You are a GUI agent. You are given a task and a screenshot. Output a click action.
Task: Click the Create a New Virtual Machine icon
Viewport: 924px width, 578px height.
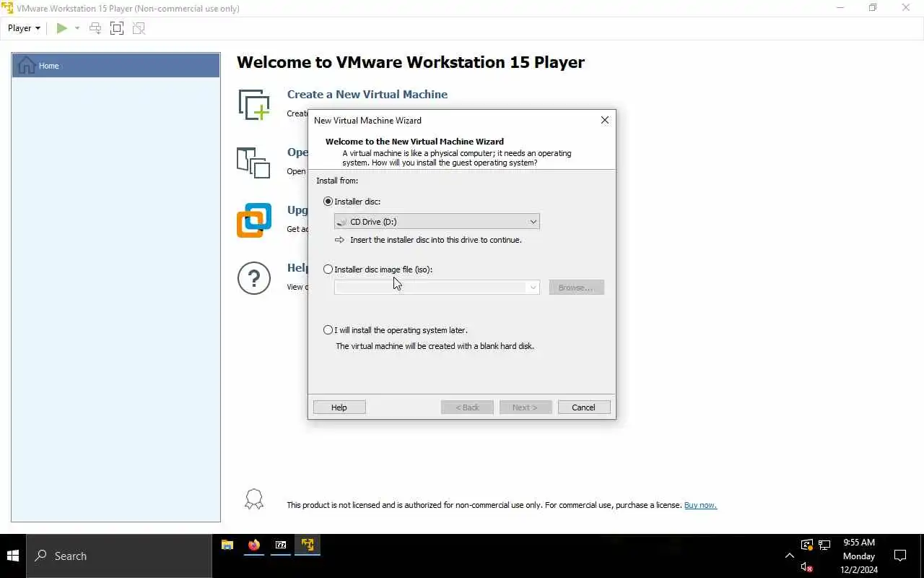pos(254,105)
